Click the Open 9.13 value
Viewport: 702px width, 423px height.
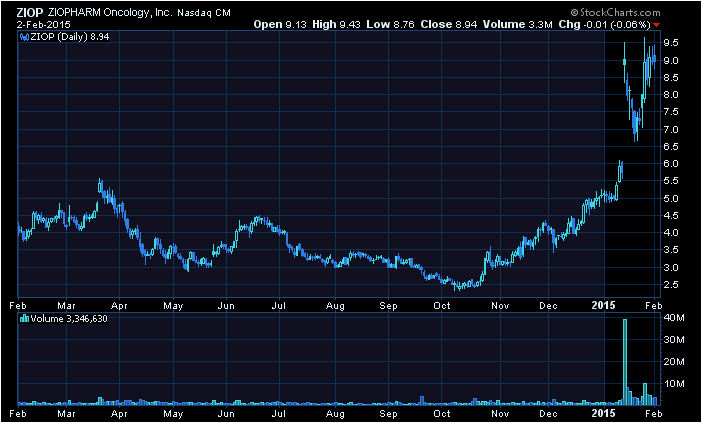pyautogui.click(x=280, y=25)
